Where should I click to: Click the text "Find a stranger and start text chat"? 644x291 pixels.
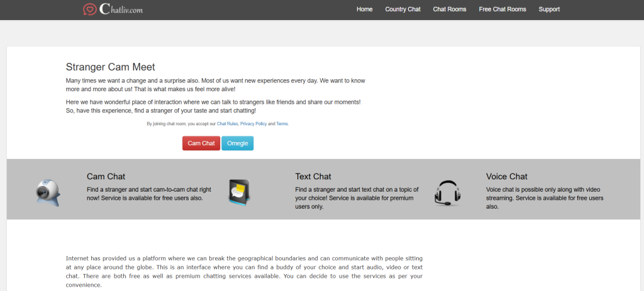tap(357, 198)
